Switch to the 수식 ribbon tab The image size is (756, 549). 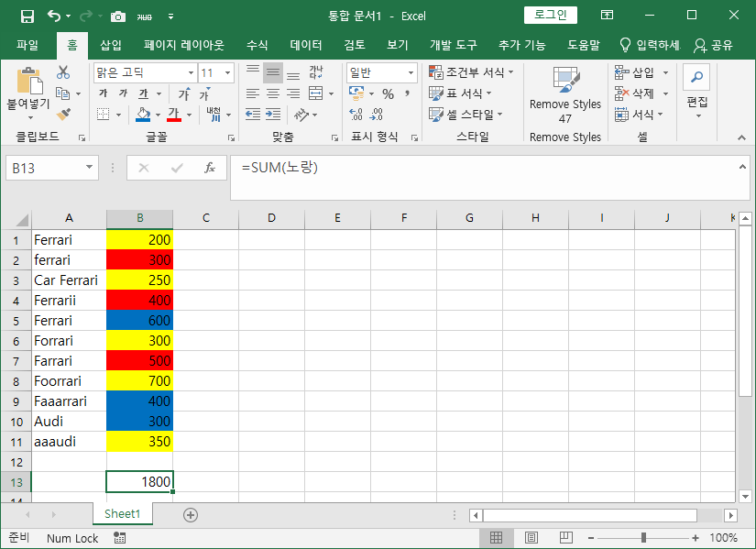257,45
